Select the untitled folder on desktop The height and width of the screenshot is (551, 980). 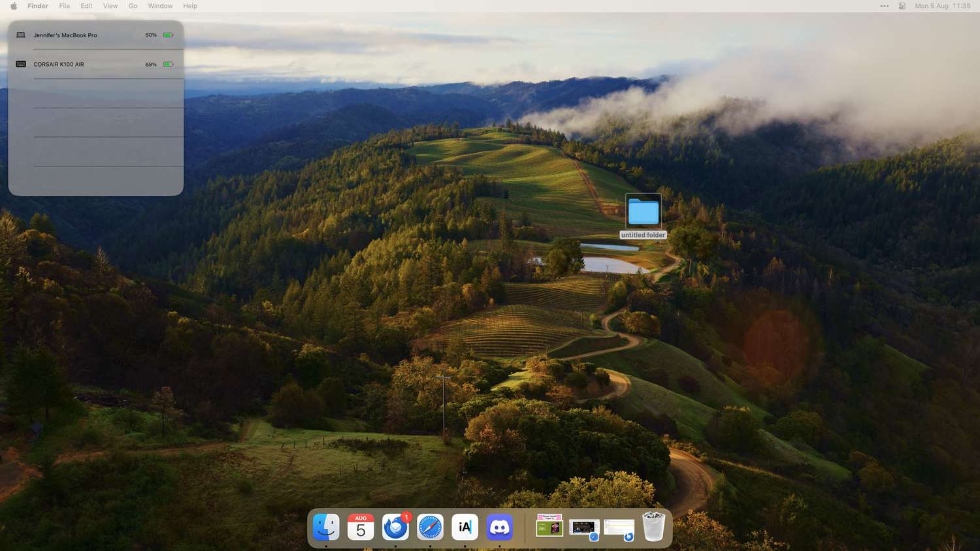tap(643, 212)
